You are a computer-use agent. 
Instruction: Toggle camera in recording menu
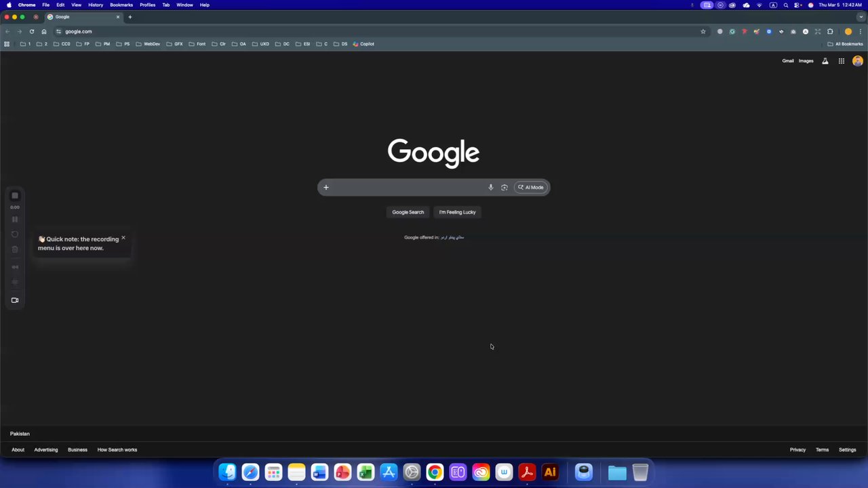pyautogui.click(x=15, y=300)
